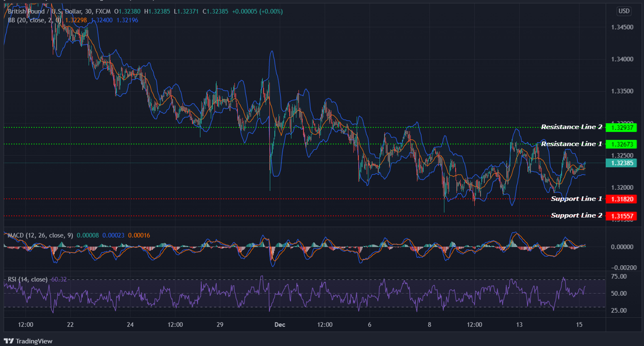Image resolution: width=644 pixels, height=346 pixels.
Task: Select the MACD (12, 26, close, 9) legend
Action: point(41,235)
